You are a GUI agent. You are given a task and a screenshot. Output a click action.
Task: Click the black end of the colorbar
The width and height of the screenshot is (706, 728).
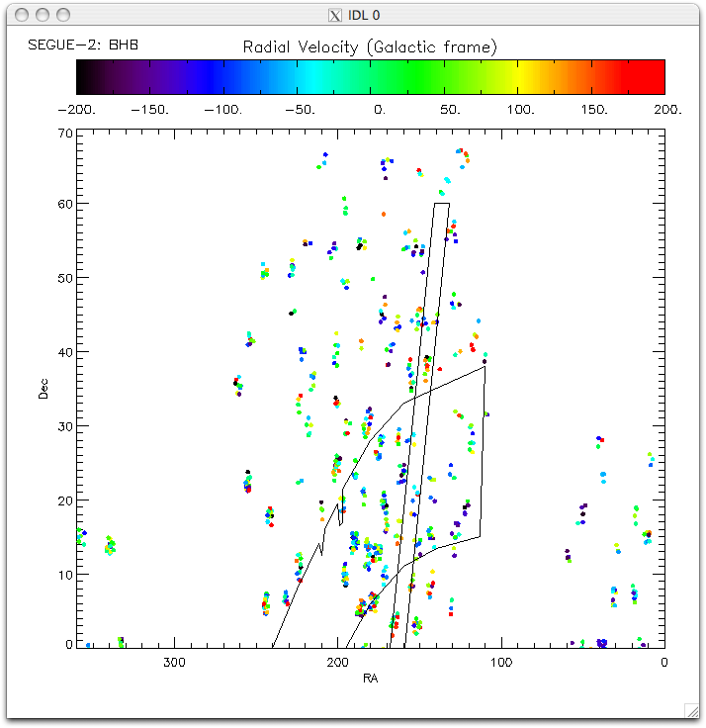(87, 76)
